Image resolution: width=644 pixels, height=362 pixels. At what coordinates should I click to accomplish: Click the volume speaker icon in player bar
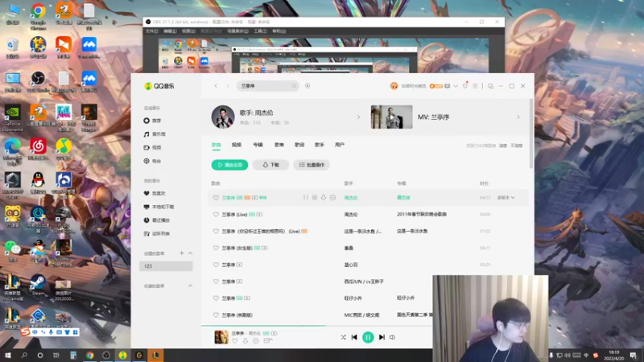coord(392,337)
